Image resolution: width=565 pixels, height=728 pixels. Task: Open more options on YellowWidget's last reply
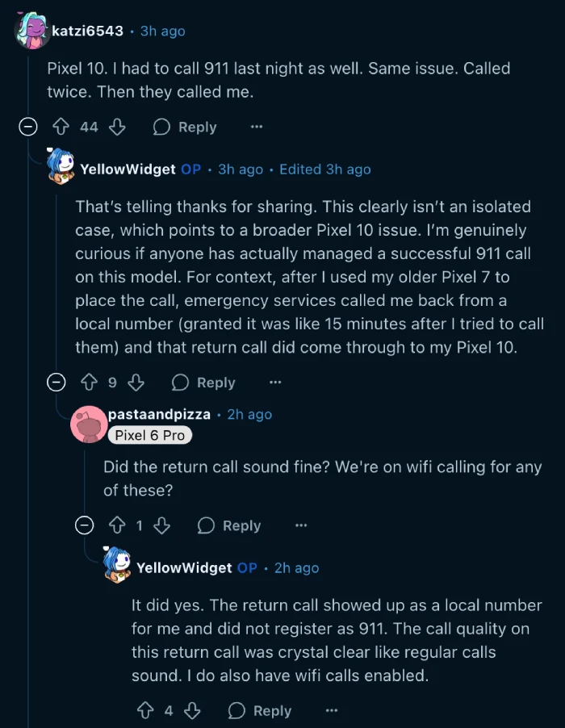point(331,710)
